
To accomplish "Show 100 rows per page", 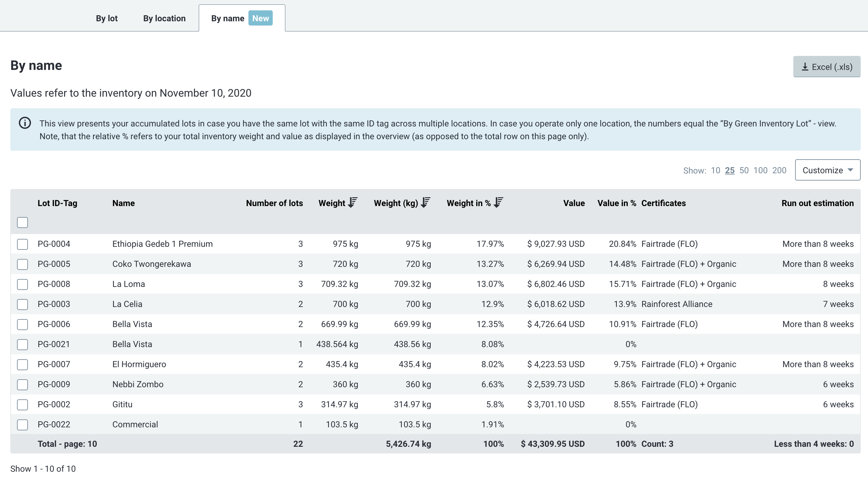I will (760, 170).
